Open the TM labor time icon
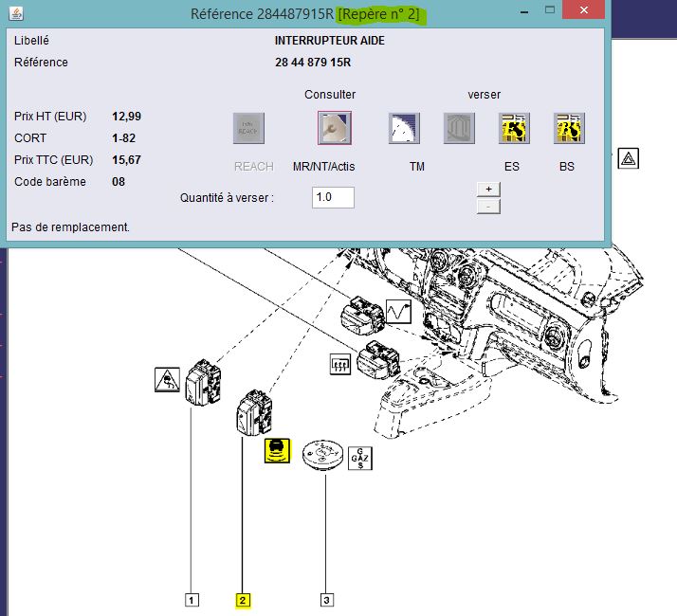The image size is (677, 616). [x=404, y=128]
